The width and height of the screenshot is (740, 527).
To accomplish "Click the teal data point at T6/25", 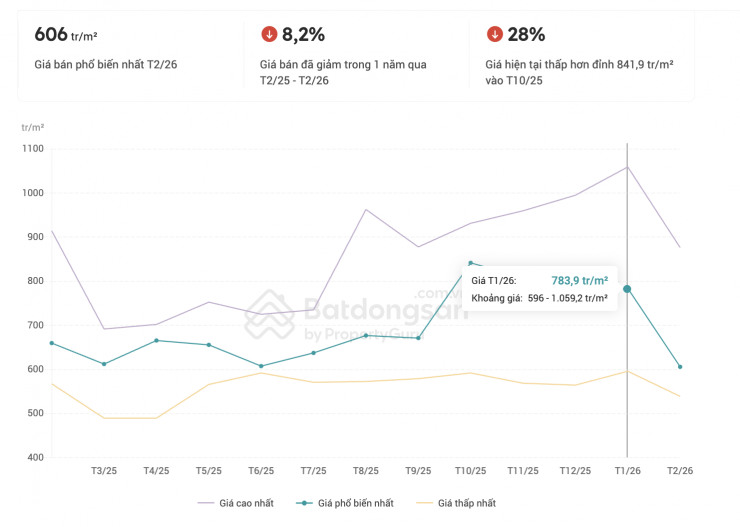I will (x=261, y=366).
